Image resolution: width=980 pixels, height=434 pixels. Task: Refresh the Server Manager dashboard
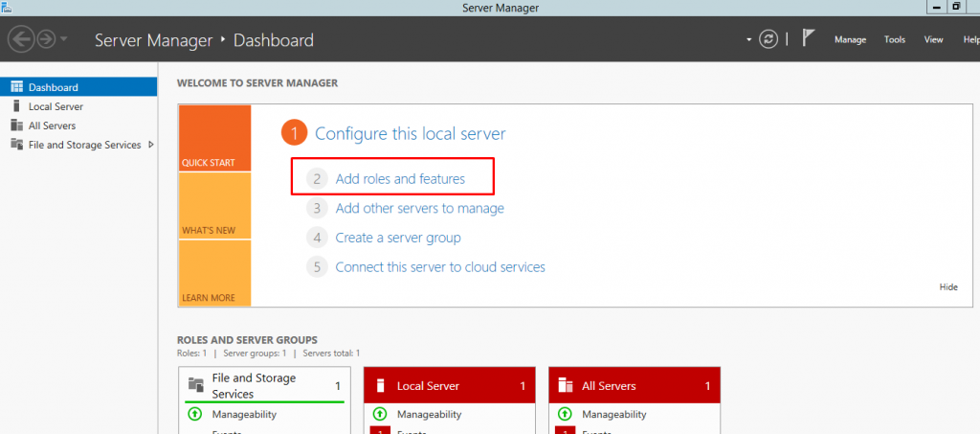click(768, 39)
